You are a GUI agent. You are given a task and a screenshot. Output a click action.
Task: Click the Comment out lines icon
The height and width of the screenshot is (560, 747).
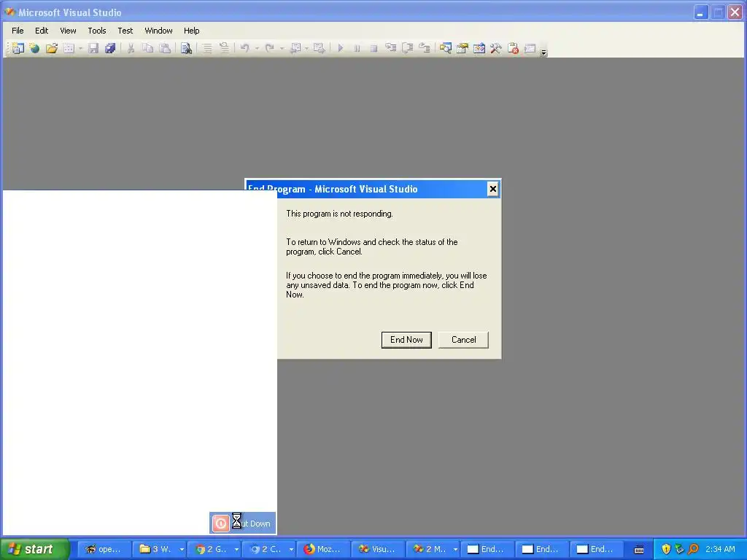coord(207,48)
